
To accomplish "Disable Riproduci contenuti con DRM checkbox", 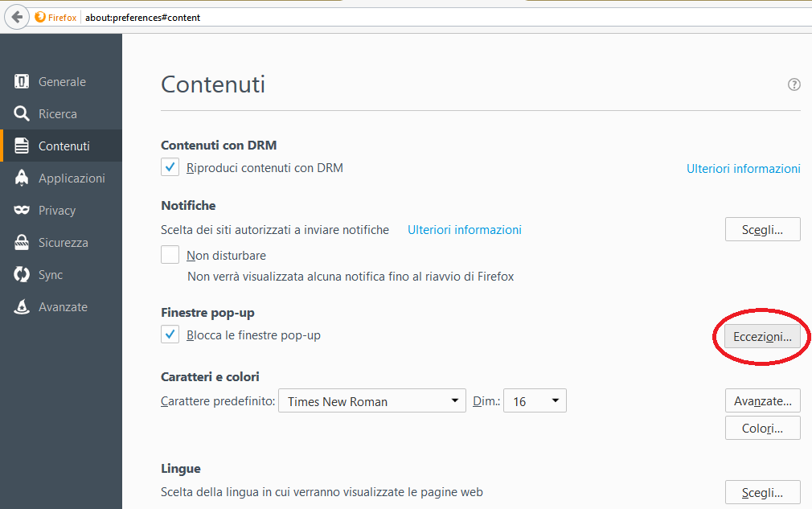I will coord(170,167).
